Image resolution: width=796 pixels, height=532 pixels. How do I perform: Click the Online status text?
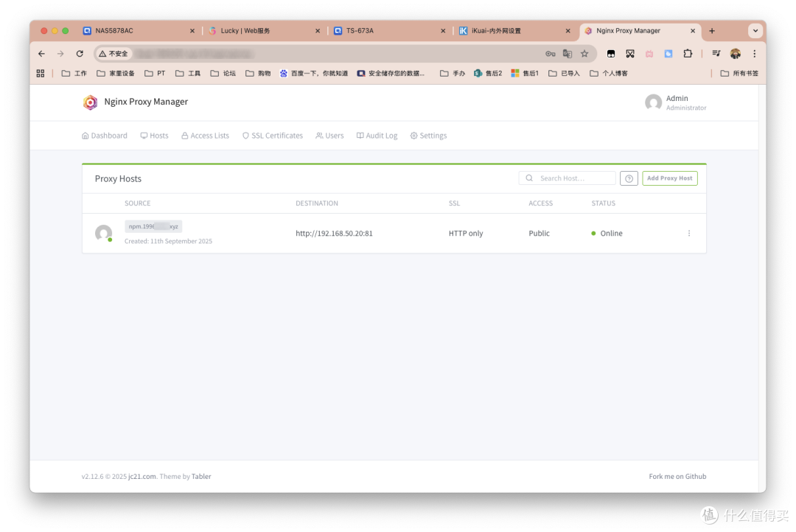click(x=611, y=234)
